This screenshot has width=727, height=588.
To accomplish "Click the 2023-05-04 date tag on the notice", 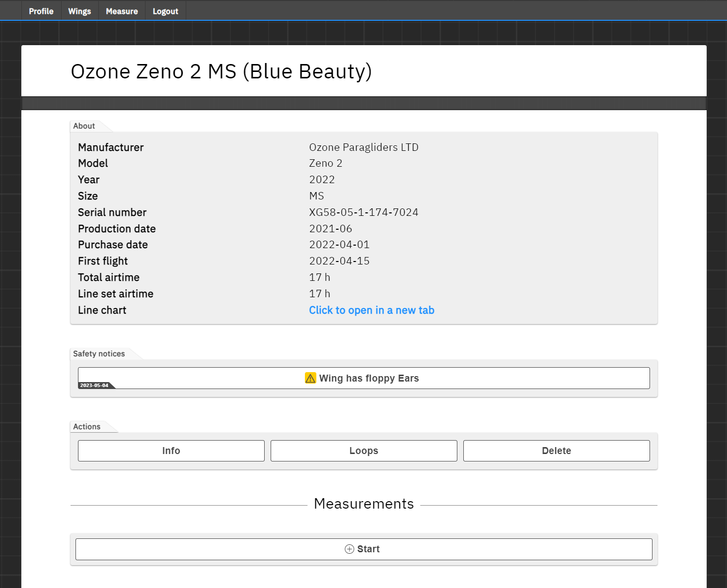I will point(94,385).
